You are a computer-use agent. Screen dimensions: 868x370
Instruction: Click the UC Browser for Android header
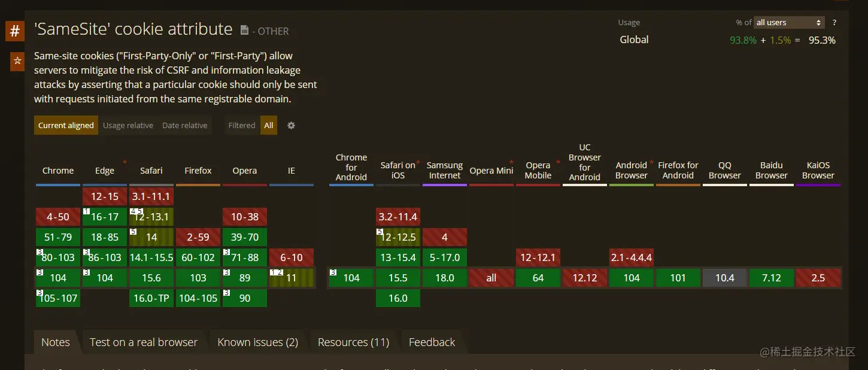point(585,162)
